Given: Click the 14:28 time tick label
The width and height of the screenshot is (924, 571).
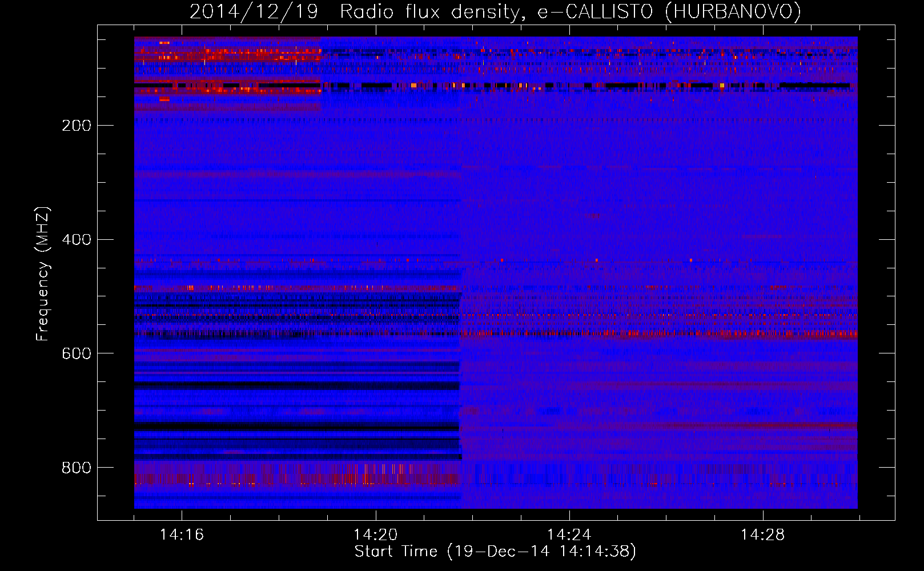Looking at the screenshot, I should click(x=762, y=534).
